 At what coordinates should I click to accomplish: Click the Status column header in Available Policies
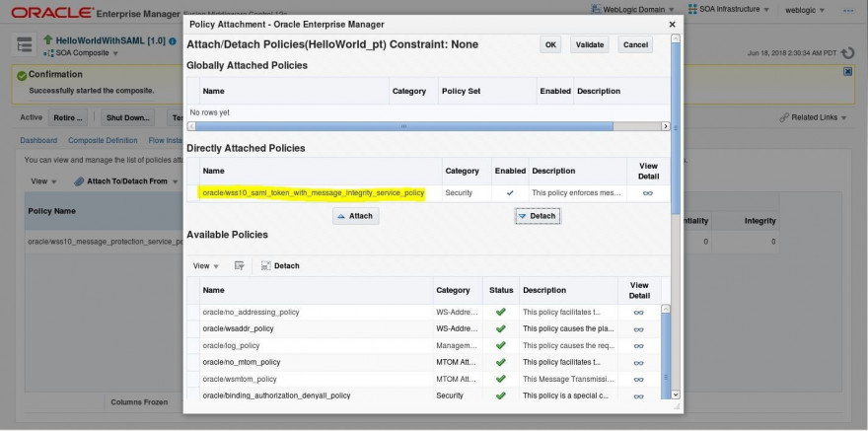click(501, 291)
